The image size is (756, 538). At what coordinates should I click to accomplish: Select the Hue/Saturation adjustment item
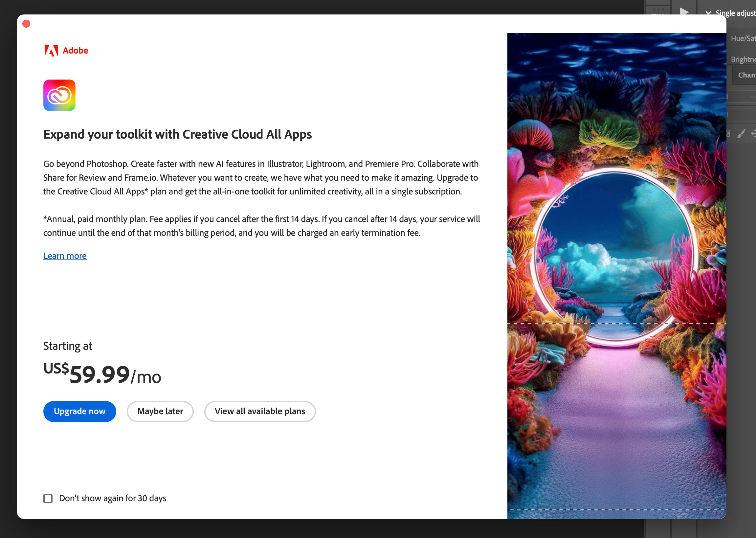743,38
